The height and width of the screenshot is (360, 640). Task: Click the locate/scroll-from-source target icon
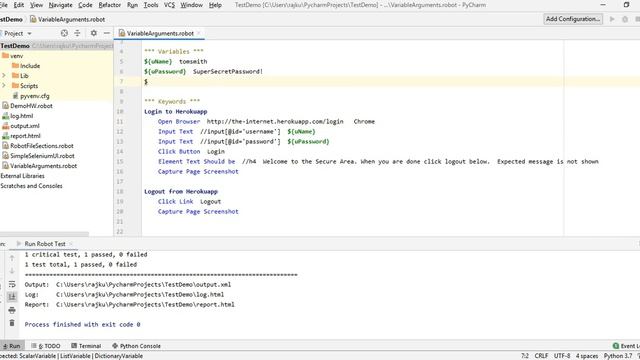coord(64,33)
